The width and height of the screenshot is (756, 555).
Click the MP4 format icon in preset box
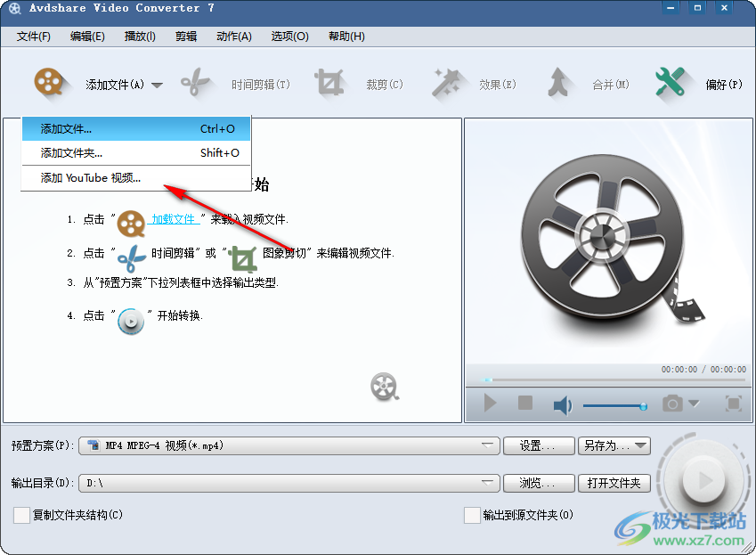tap(93, 445)
